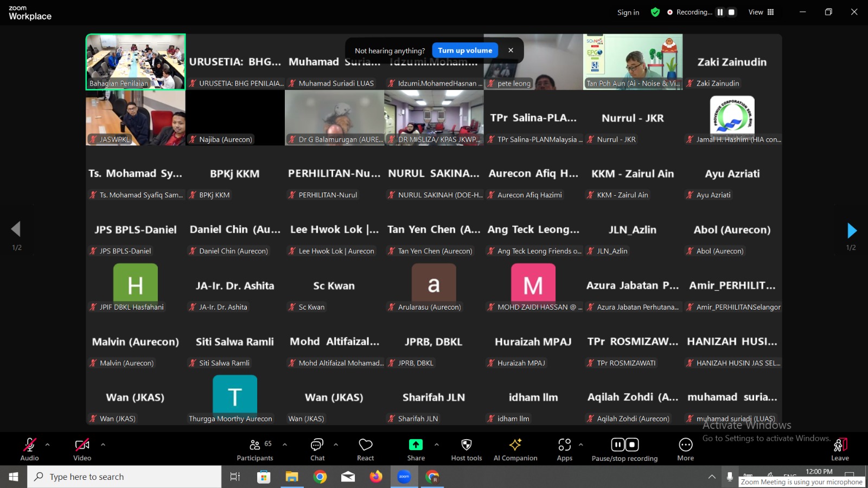Click the brown 'a' avatar of Arularasu
Viewport: 868px width, 488px height.
click(x=434, y=284)
